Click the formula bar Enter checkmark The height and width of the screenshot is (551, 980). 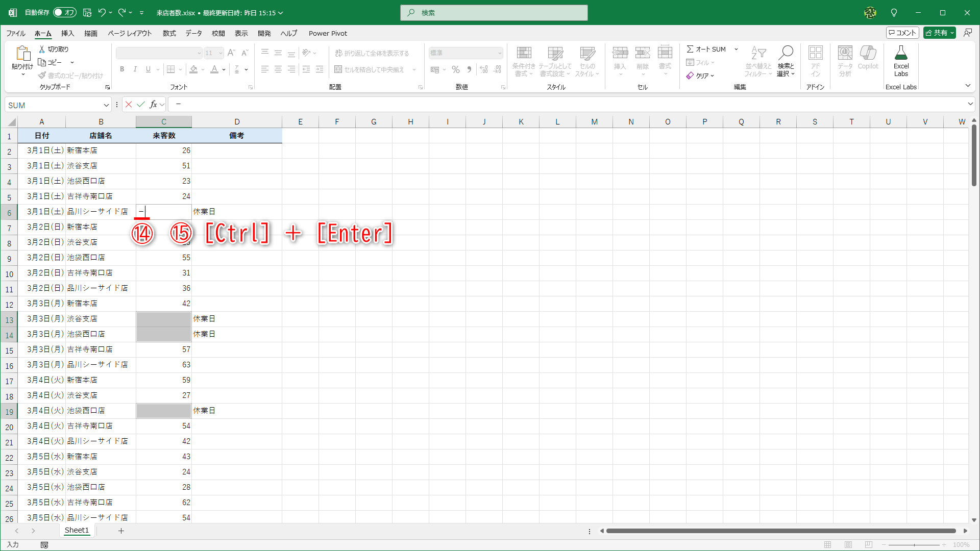coord(141,105)
